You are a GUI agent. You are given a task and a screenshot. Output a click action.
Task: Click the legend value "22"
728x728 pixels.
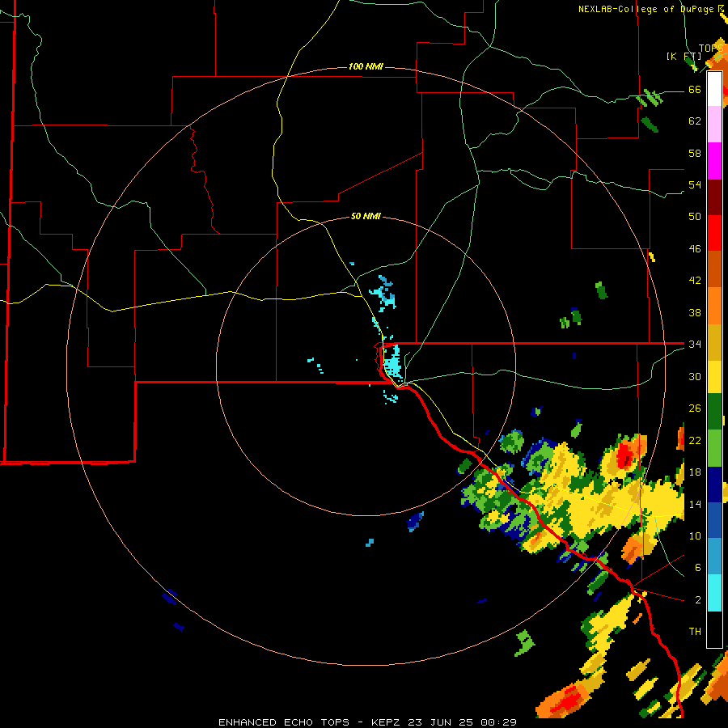click(x=695, y=440)
